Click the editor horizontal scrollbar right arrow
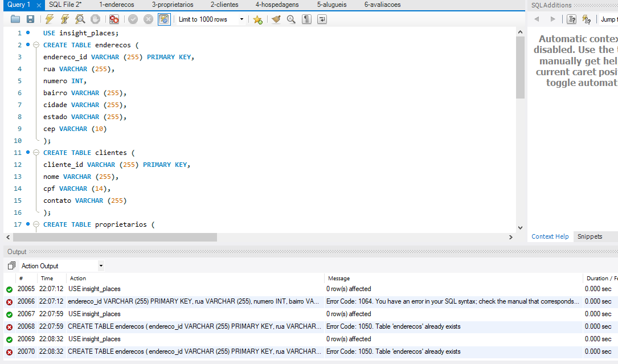618x364 pixels. pyautogui.click(x=511, y=237)
